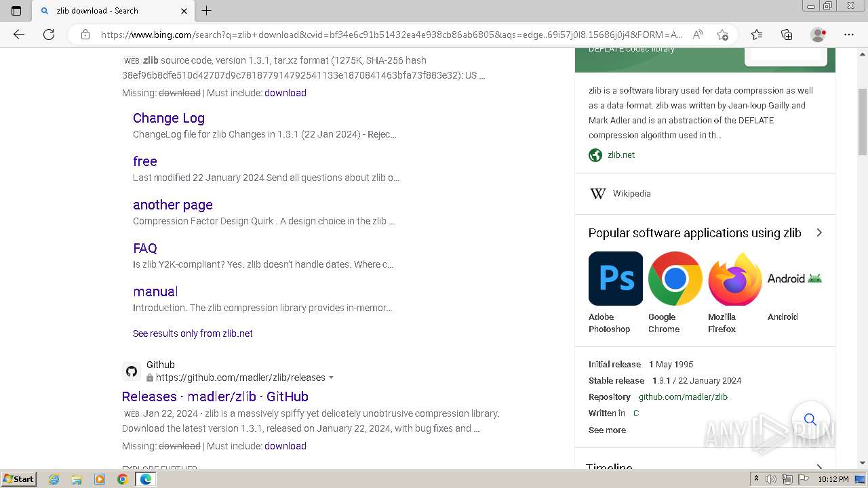This screenshot has height=488, width=868.
Task: Click the Action Center flag icon
Action: pyautogui.click(x=802, y=479)
